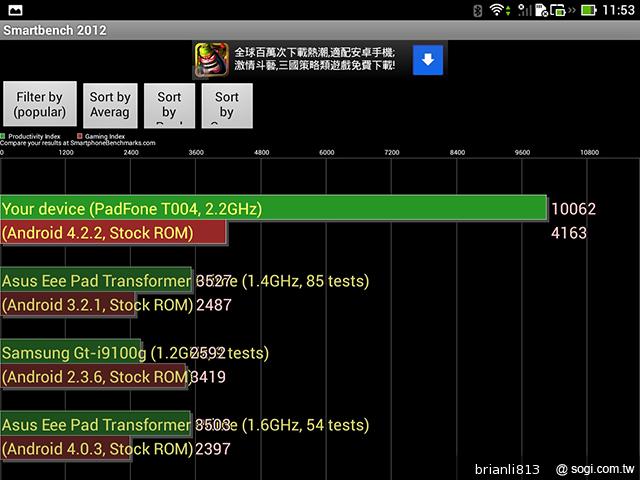Image resolution: width=640 pixels, height=480 pixels.
Task: Tap the Chinese game advertisement text
Action: coord(314,59)
